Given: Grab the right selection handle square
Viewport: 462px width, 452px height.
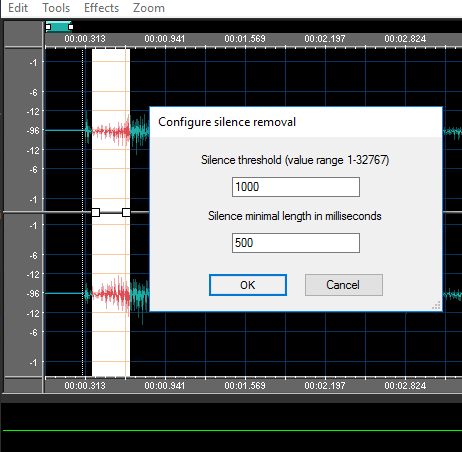Looking at the screenshot, I should [x=126, y=212].
